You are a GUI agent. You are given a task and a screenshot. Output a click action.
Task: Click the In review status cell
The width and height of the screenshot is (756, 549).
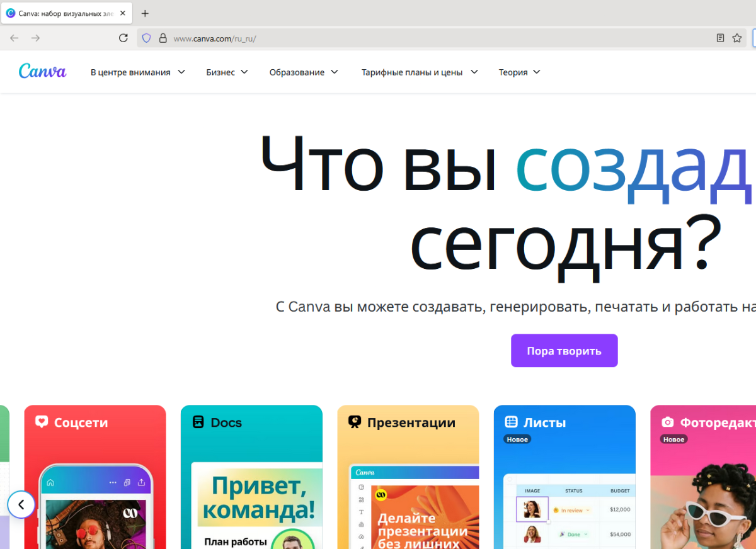pos(571,510)
